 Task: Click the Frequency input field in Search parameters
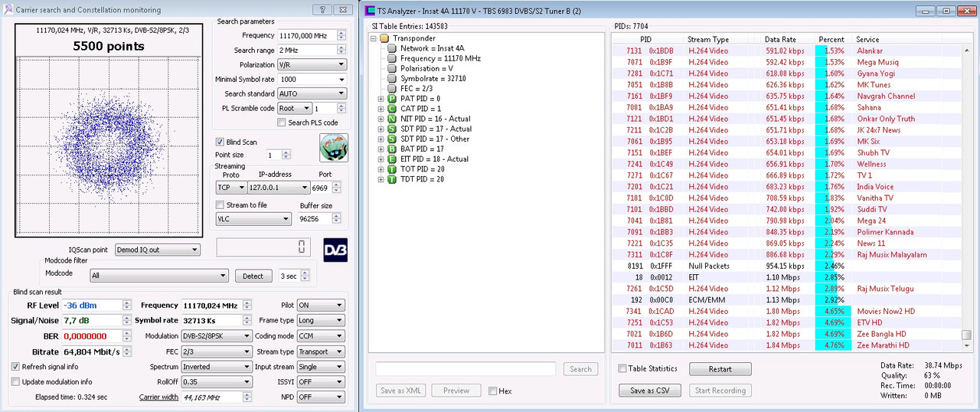point(307,35)
